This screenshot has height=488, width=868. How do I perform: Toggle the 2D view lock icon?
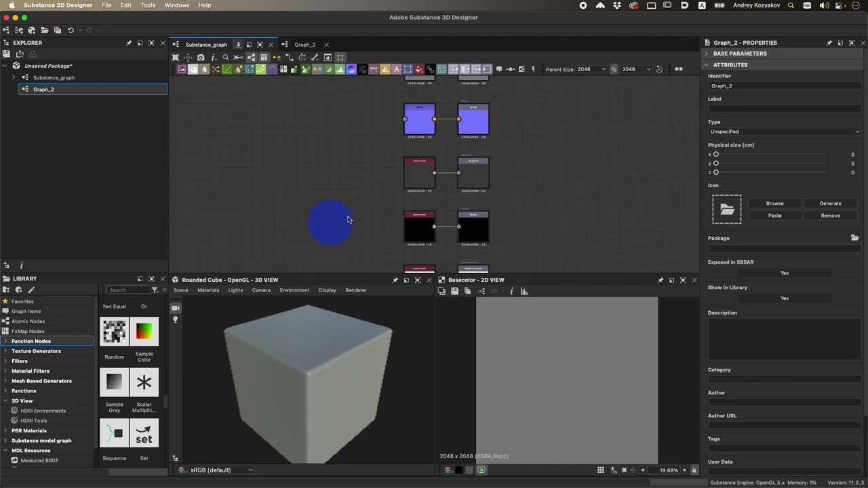[x=694, y=470]
